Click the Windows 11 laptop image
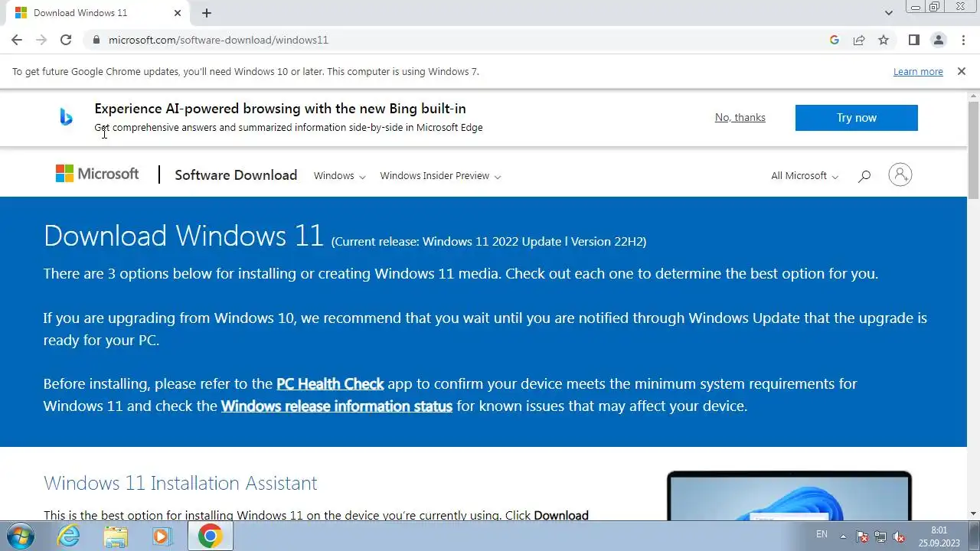Screen dimensions: 980x551 [x=789, y=495]
